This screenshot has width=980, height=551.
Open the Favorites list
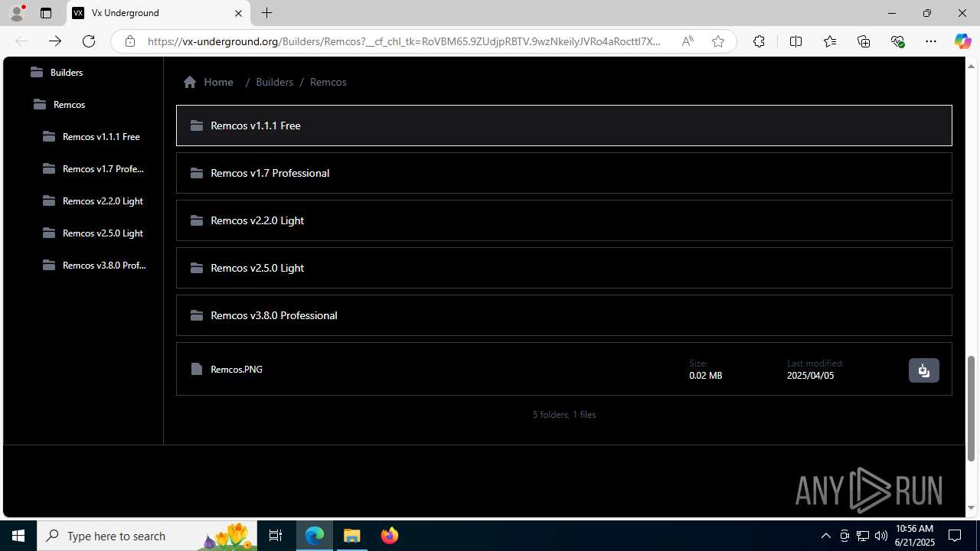coord(830,41)
